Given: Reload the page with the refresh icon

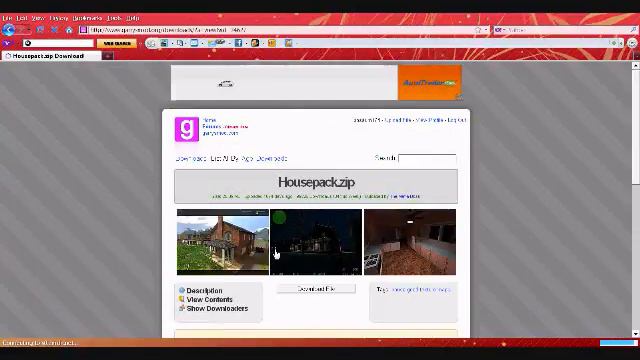Looking at the screenshot, I should [40, 30].
